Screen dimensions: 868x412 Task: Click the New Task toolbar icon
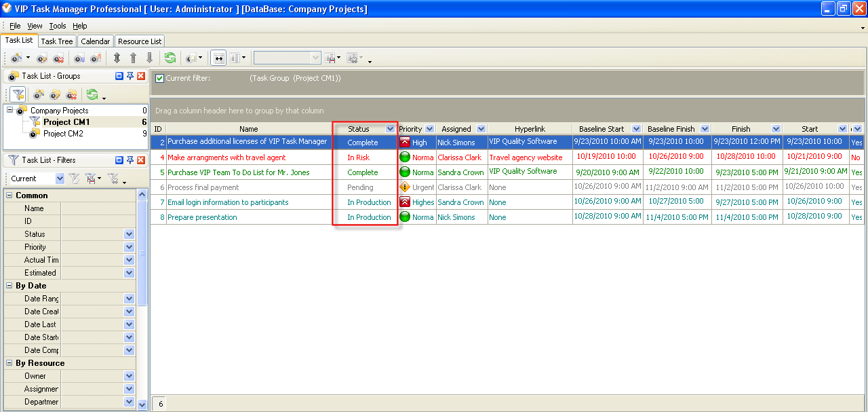[x=16, y=58]
